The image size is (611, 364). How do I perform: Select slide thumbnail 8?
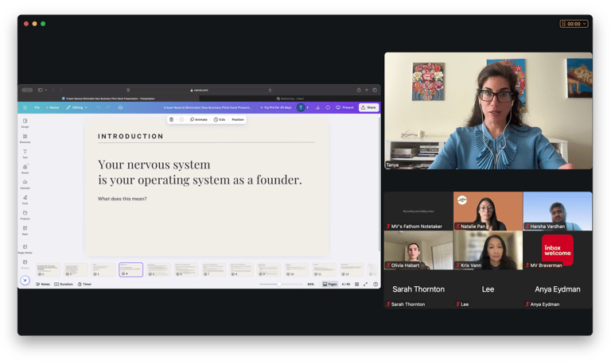point(241,269)
